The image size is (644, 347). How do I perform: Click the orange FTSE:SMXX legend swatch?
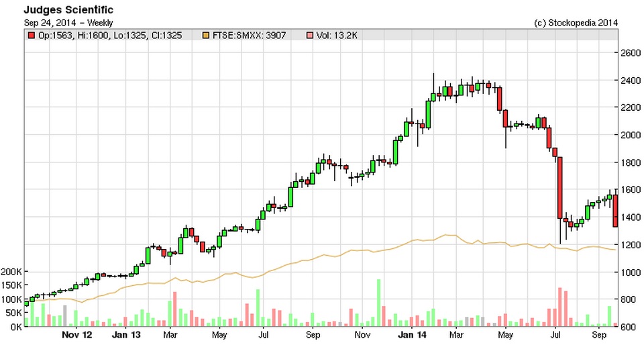pyautogui.click(x=206, y=36)
